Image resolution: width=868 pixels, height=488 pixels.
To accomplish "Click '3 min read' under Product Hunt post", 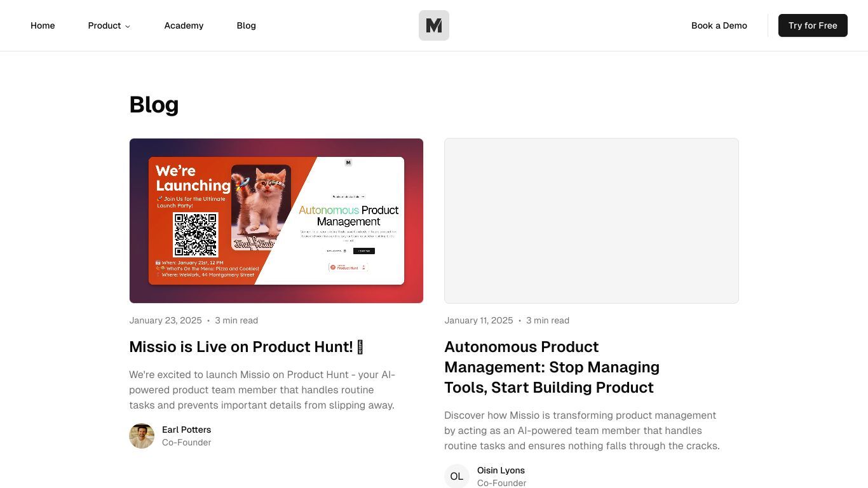I will (236, 320).
